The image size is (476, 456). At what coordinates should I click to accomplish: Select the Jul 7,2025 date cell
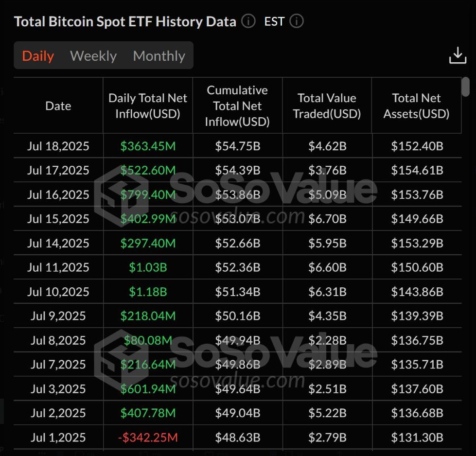pos(58,364)
